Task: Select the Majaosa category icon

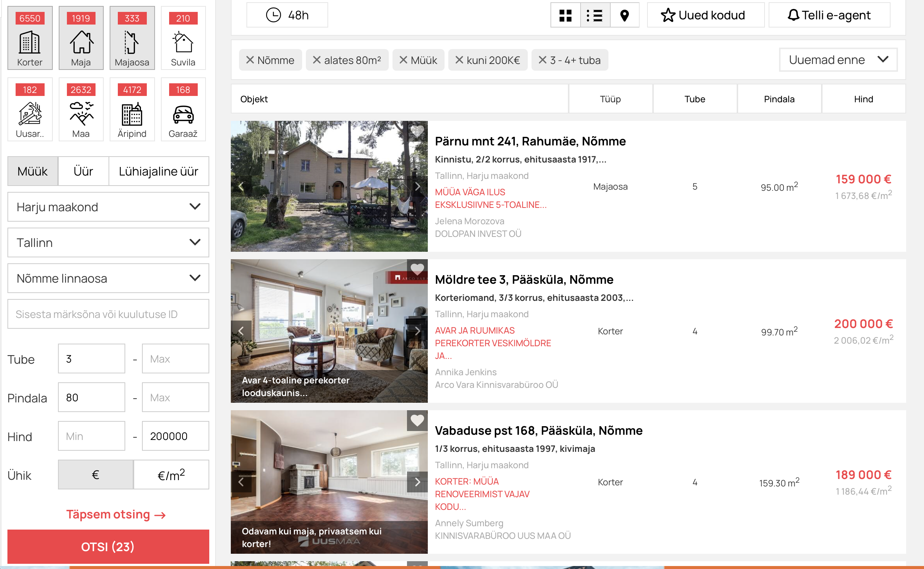Action: pyautogui.click(x=132, y=38)
